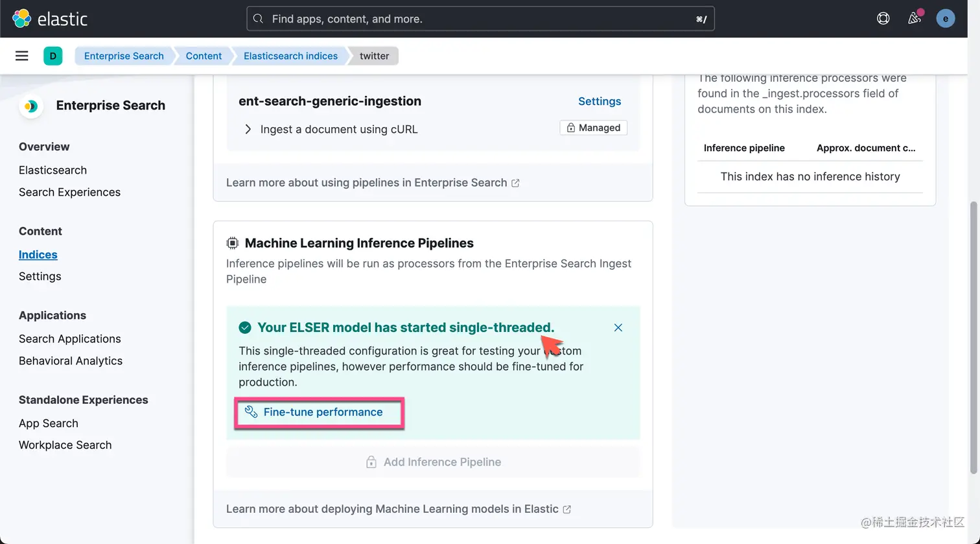Dismiss the ELSER model callout
The width and height of the screenshot is (980, 544).
[618, 327]
